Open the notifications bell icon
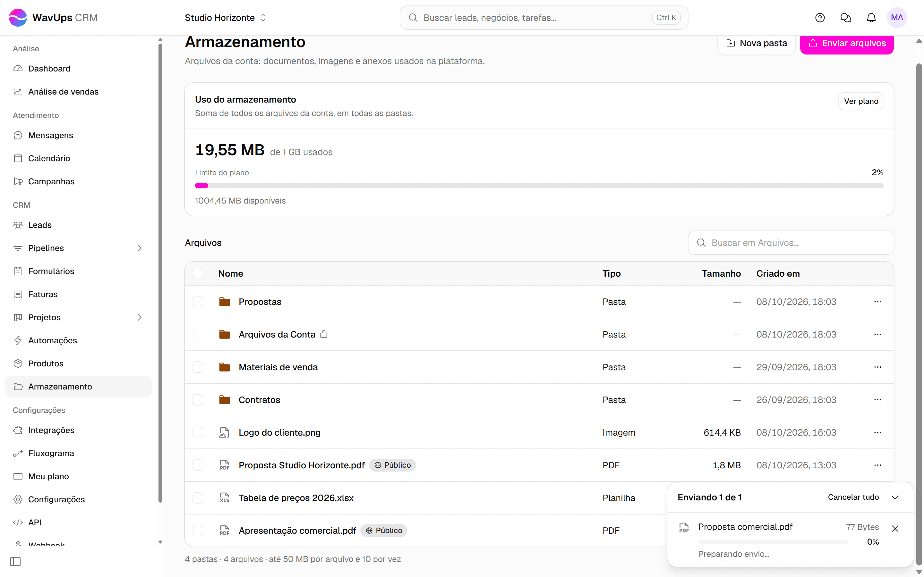 (x=871, y=18)
